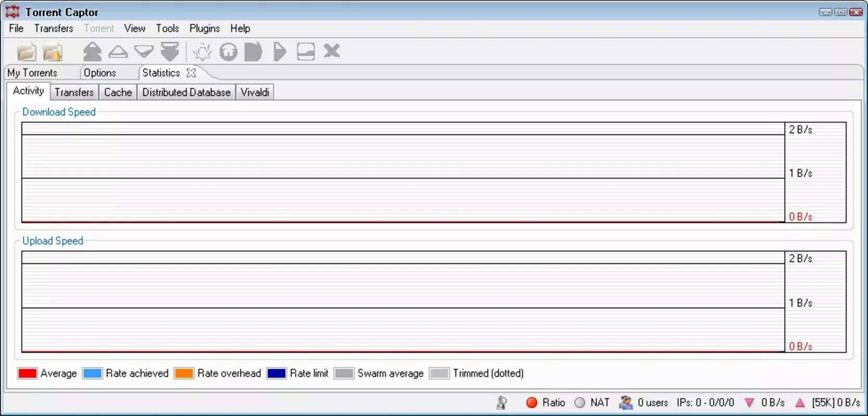Click the "[55K] 0 B/s" upload rate text
The height and width of the screenshot is (416, 868).
[836, 402]
